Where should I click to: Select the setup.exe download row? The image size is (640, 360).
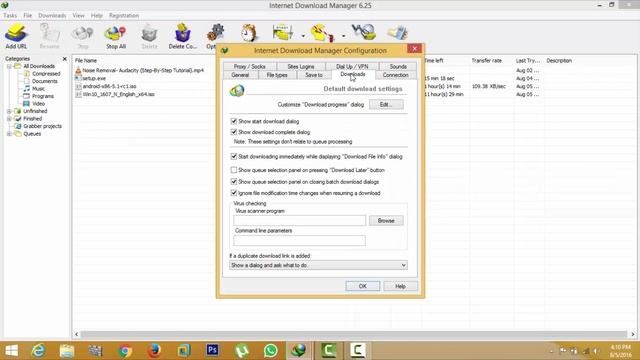94,78
